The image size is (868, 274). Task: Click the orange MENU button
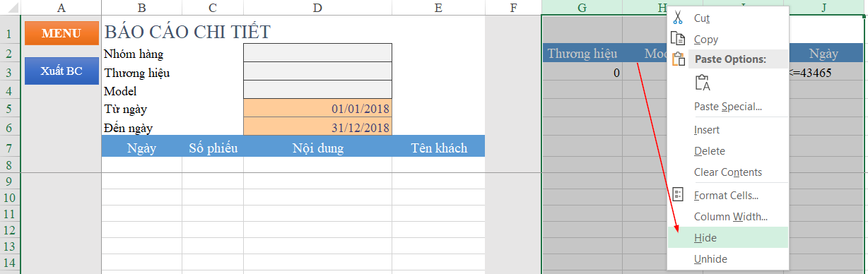point(61,33)
